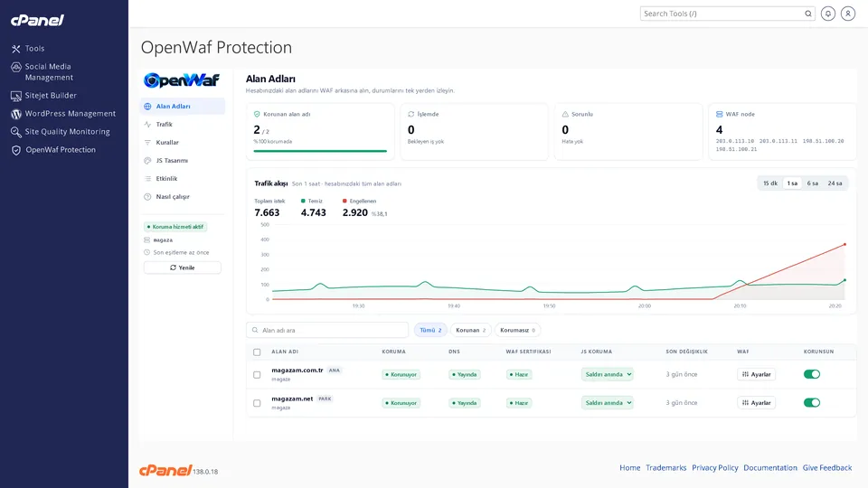
Task: Select the 1 sa time range
Action: pyautogui.click(x=792, y=183)
